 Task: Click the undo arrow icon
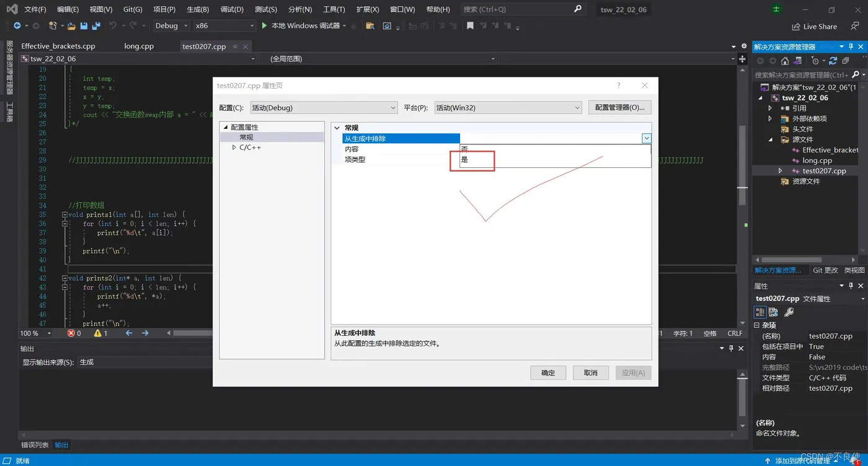pos(113,26)
